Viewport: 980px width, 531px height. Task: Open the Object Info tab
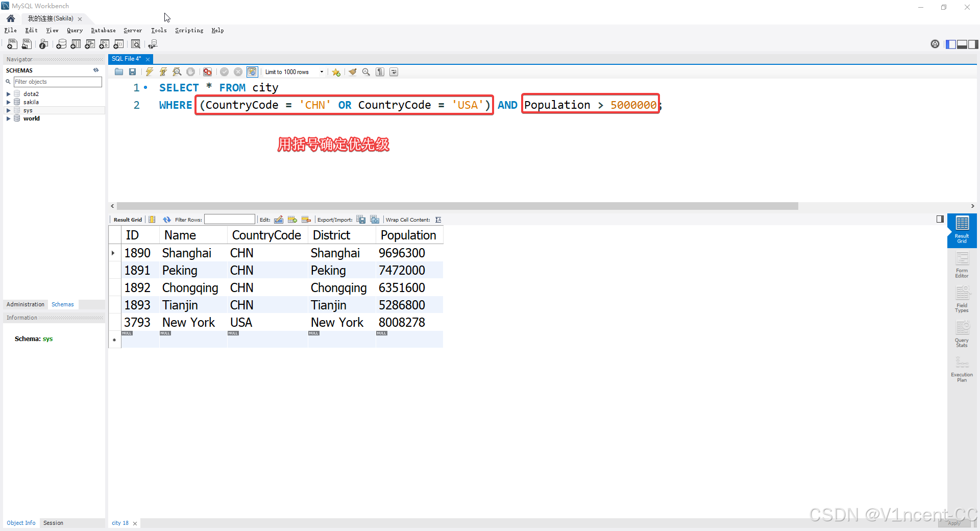pos(21,523)
